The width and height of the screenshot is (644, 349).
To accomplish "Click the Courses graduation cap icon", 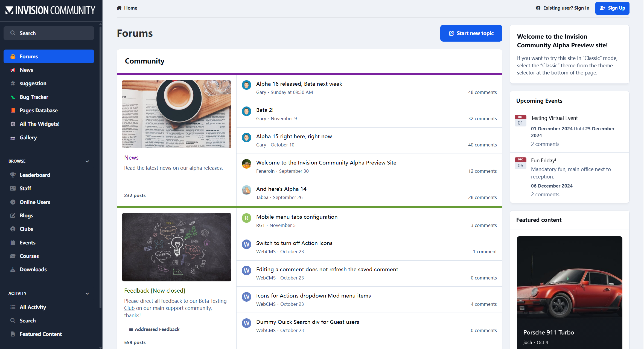I will click(x=13, y=256).
